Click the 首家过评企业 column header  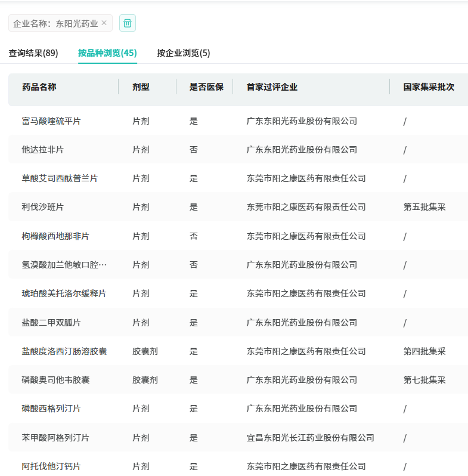(272, 87)
